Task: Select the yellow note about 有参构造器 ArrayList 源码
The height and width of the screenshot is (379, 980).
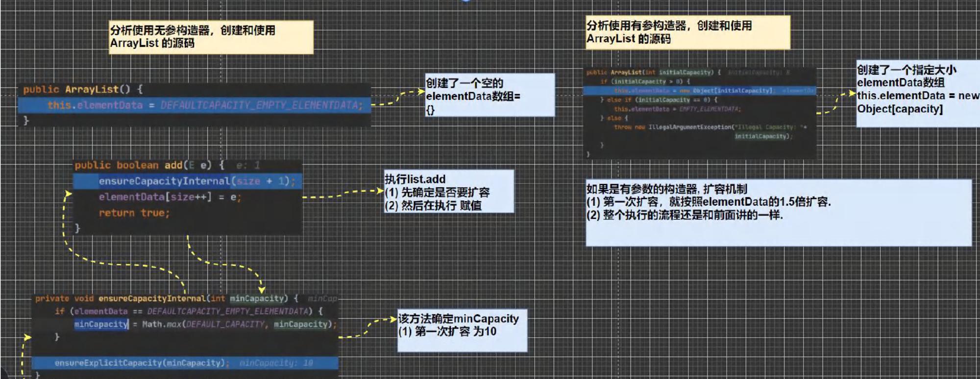Action: click(688, 32)
